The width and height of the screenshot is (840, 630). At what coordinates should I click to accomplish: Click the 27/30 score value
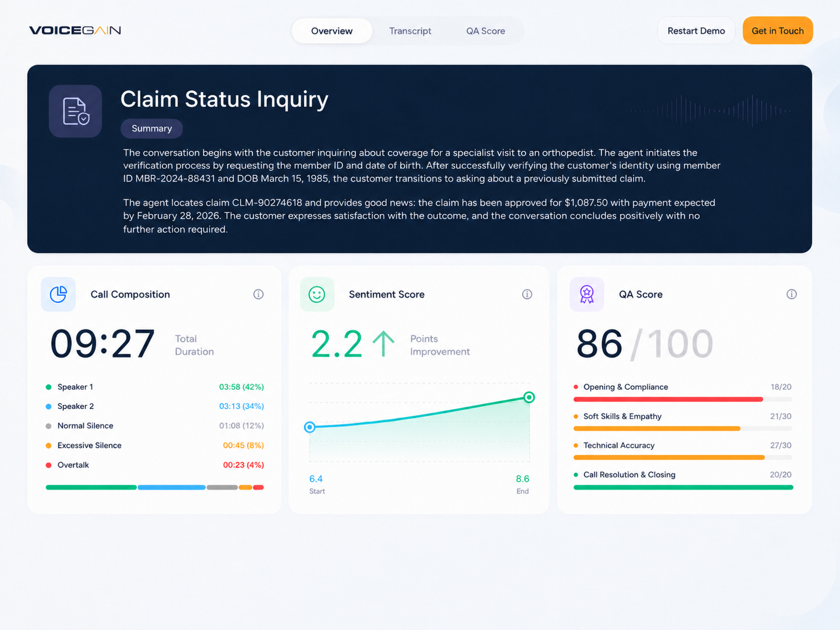click(x=781, y=446)
